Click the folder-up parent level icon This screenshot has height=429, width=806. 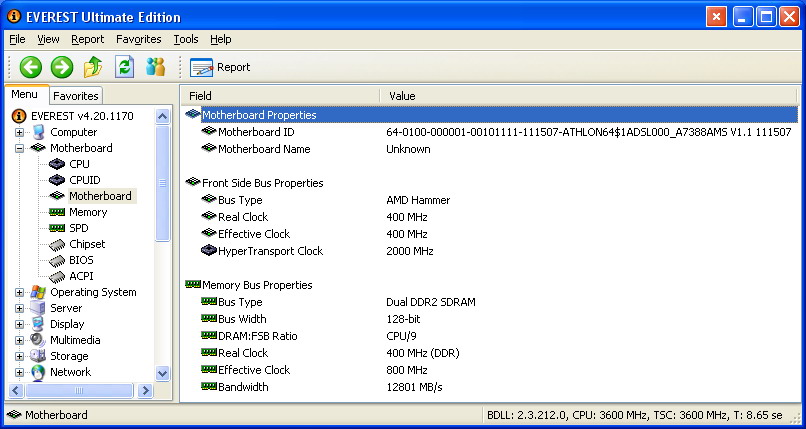coord(93,67)
